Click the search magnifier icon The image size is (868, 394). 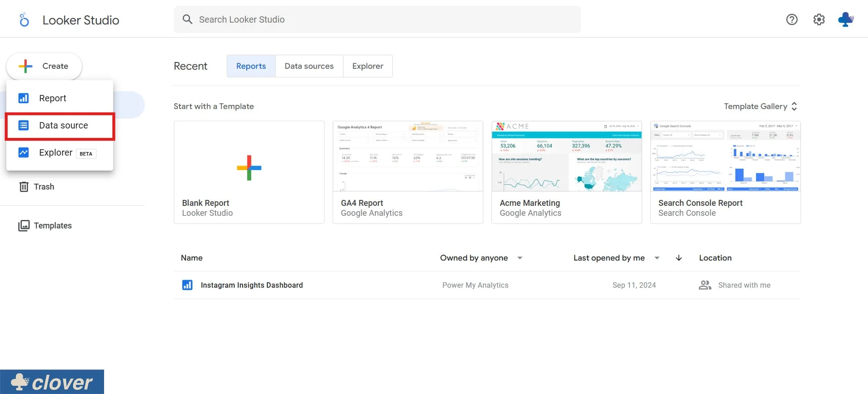[187, 19]
